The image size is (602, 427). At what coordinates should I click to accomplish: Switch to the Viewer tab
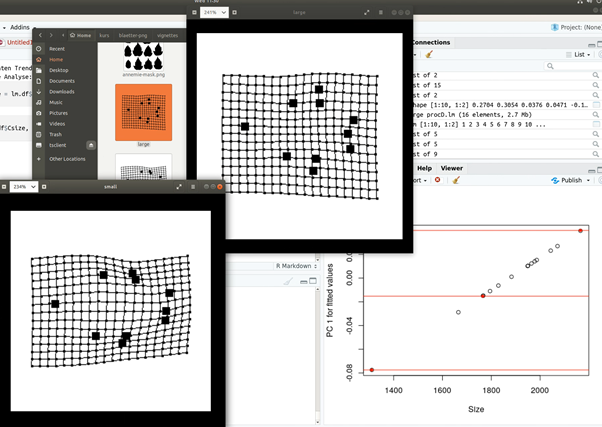coord(452,168)
